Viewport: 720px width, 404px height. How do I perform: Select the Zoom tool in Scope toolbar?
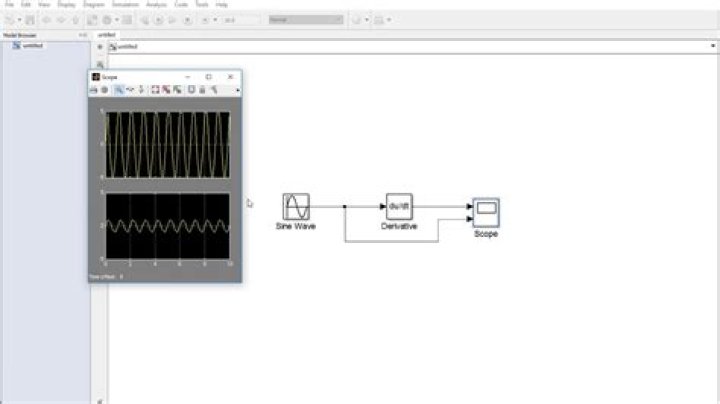click(118, 89)
